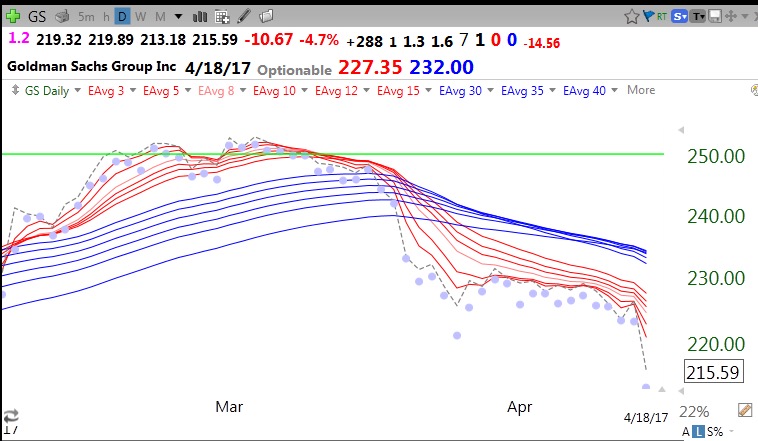
Task: Switch chart to weekly (W) time frame
Action: tap(141, 17)
